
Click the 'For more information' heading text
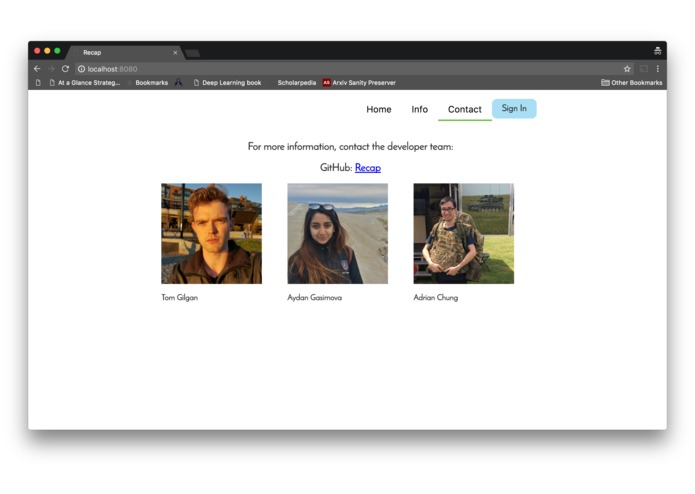click(x=351, y=146)
